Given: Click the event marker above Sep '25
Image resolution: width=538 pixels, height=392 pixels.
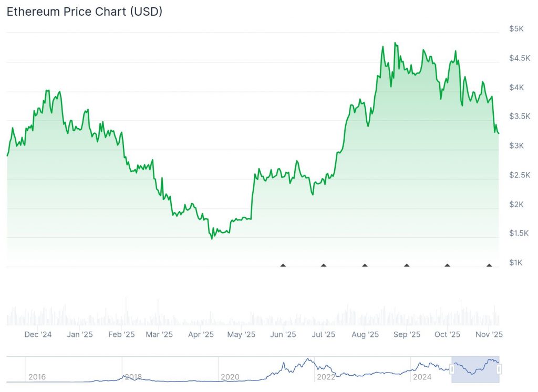Looking at the screenshot, I should pyautogui.click(x=407, y=265).
